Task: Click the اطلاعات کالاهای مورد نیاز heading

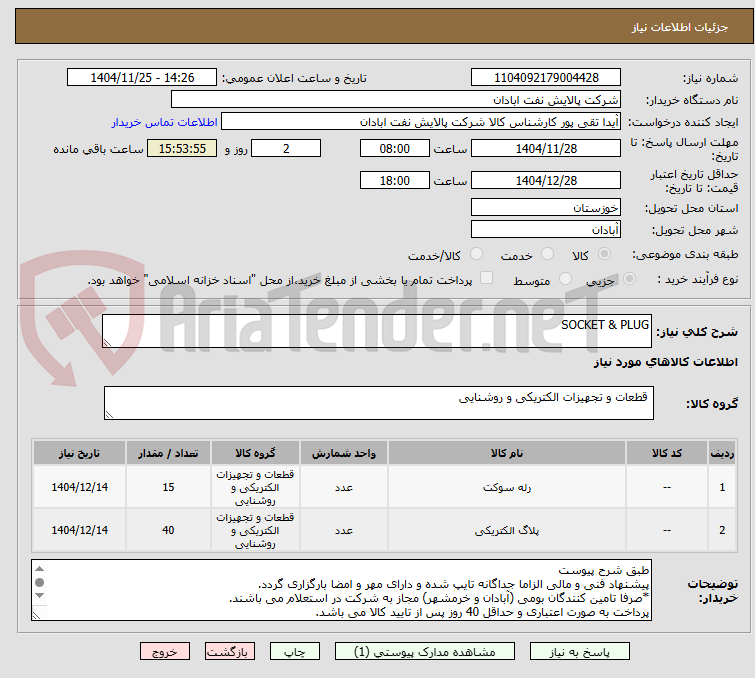Action: [x=665, y=362]
